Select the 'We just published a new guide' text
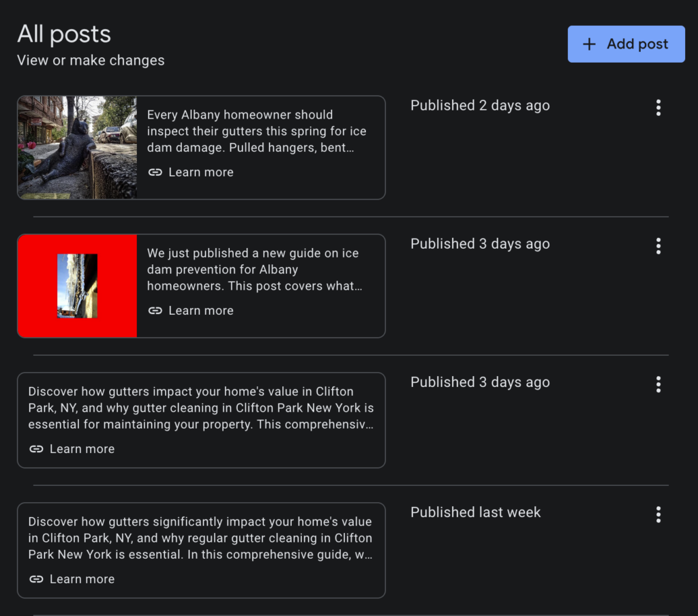The image size is (698, 616). click(256, 269)
